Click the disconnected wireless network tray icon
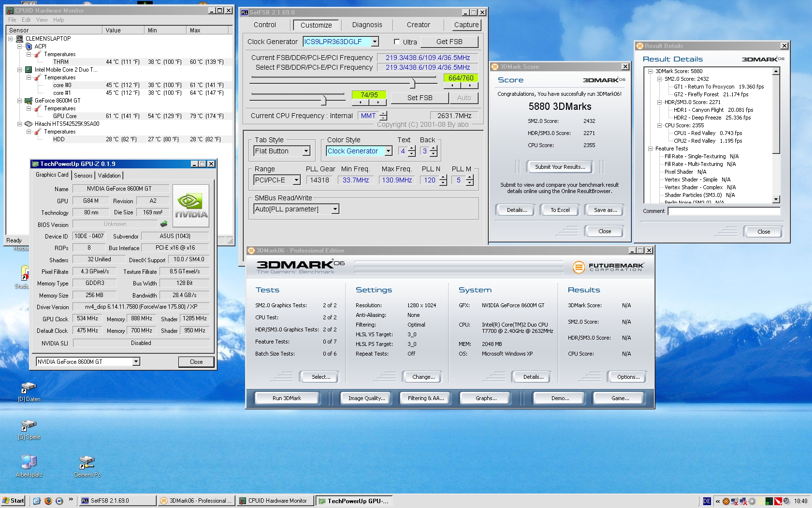This screenshot has height=508, width=812. (735, 501)
